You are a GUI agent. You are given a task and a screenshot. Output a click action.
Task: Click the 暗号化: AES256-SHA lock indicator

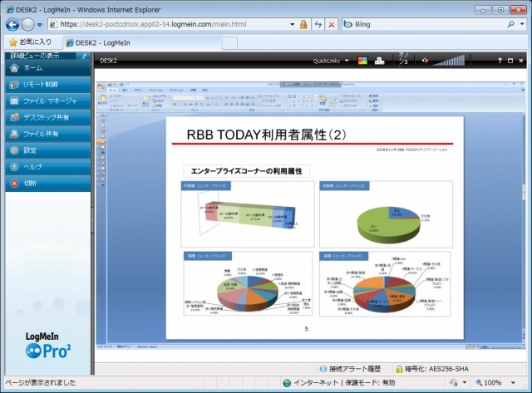432,369
